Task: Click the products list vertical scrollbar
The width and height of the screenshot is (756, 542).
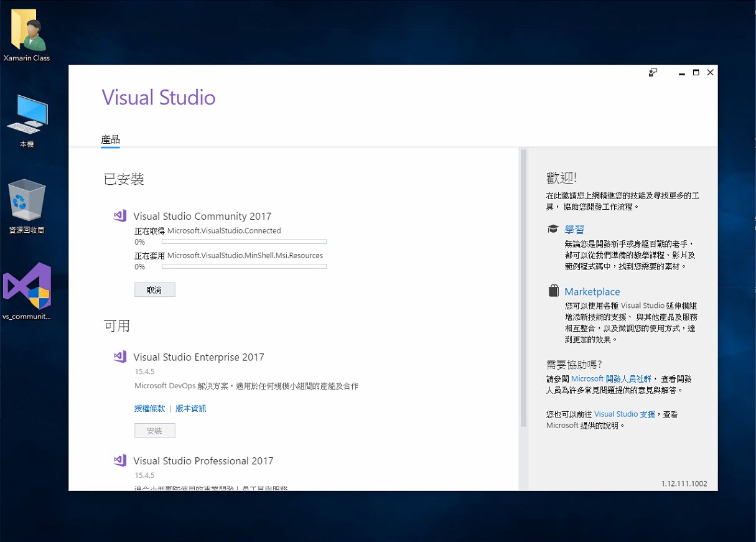Action: tap(523, 288)
